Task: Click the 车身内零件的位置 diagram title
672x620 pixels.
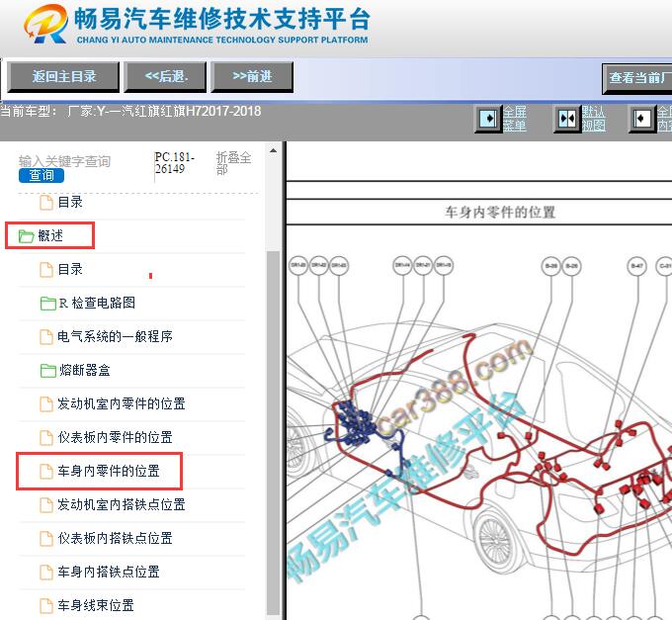Action: pyautogui.click(x=500, y=212)
